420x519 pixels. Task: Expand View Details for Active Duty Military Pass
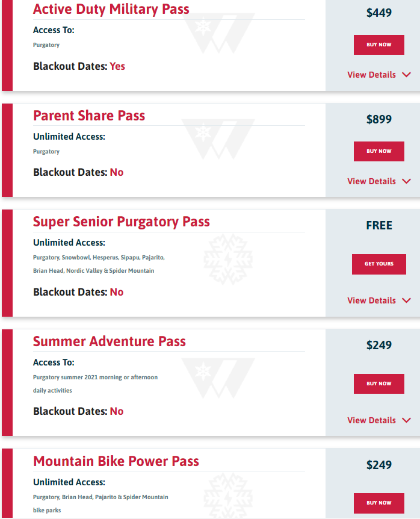(372, 75)
